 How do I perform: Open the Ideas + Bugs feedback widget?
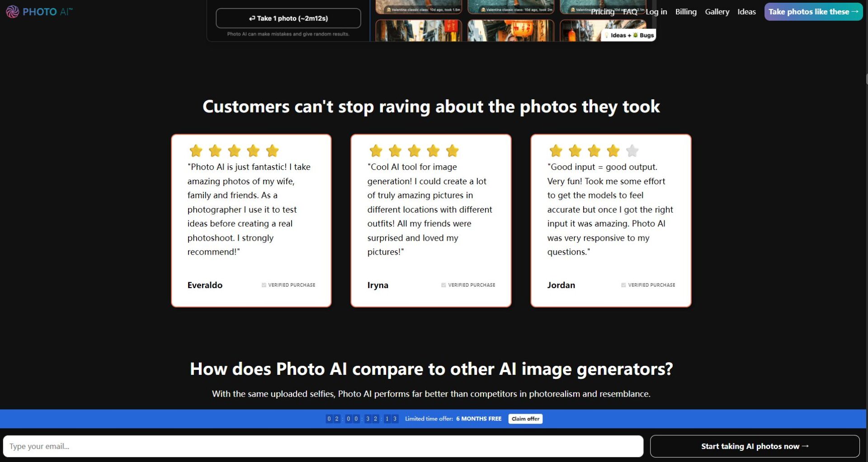630,35
